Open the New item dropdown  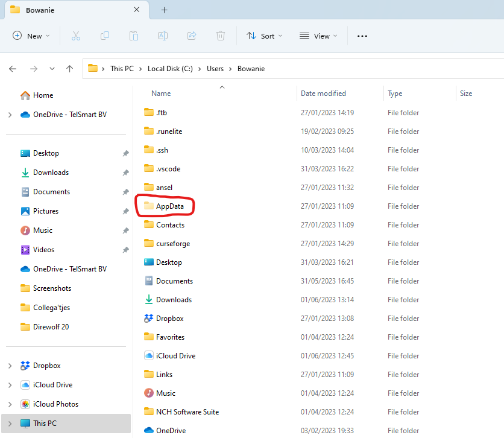(x=31, y=36)
